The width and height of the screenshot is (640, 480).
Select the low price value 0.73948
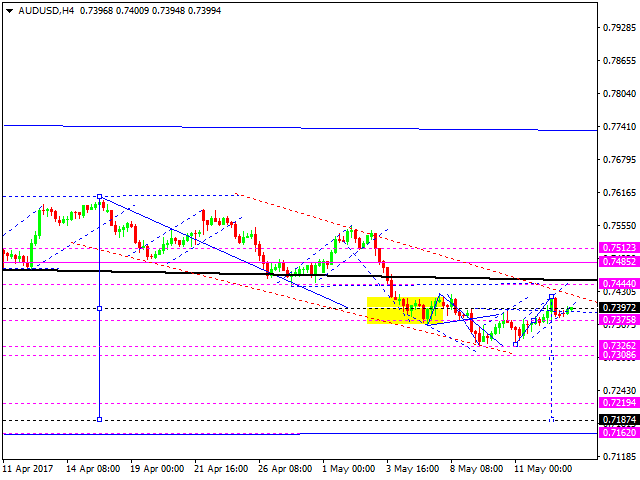click(x=168, y=11)
